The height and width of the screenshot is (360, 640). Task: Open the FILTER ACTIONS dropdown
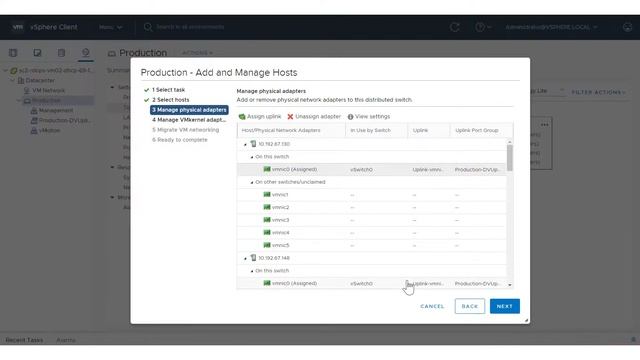(x=598, y=92)
